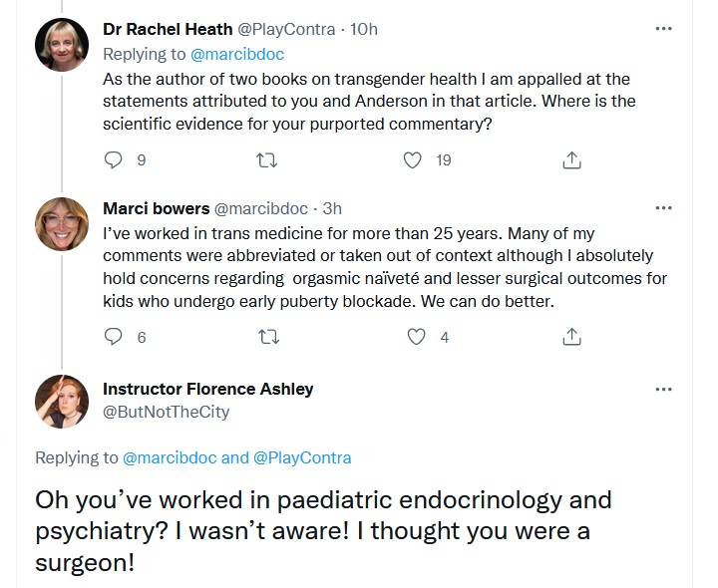718x588 pixels.
Task: Open @marcibdoc link in Florence Ashley's reply
Action: click(170, 457)
